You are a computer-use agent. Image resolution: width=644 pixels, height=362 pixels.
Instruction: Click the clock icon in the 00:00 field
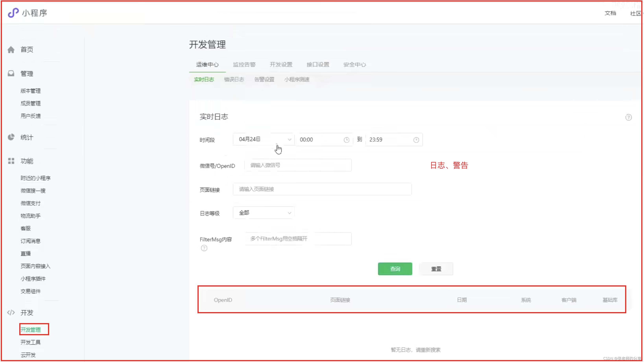[x=346, y=140]
